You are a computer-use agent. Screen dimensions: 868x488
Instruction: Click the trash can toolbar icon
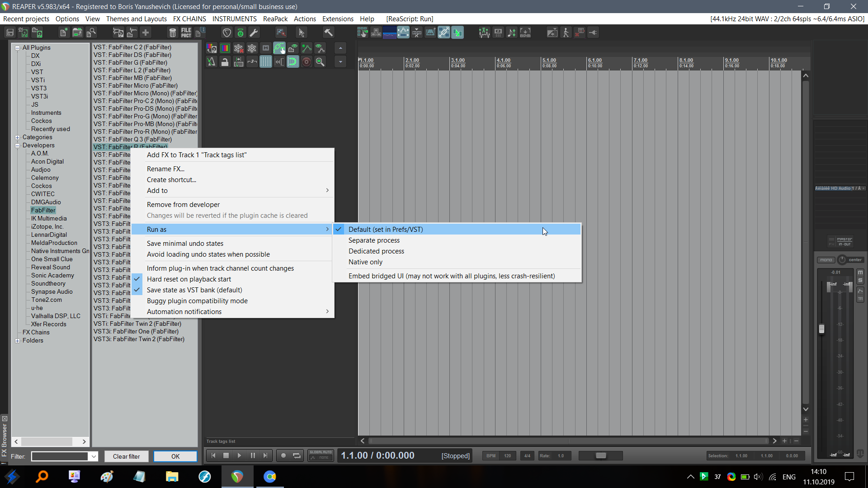172,33
